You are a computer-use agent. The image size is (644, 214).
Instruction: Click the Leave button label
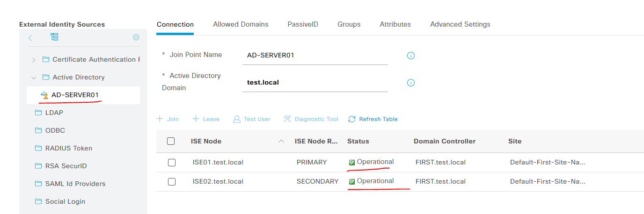tap(211, 119)
